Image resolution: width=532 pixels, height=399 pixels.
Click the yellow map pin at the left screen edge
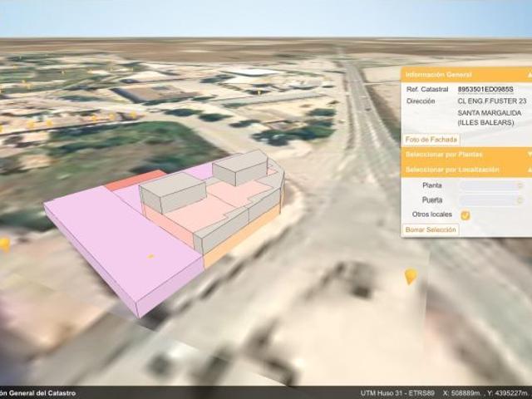pyautogui.click(x=4, y=245)
